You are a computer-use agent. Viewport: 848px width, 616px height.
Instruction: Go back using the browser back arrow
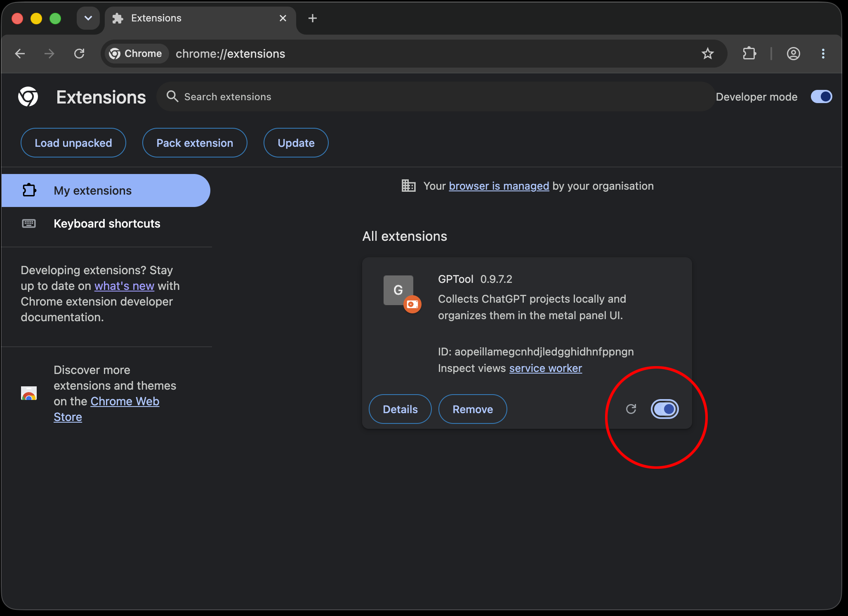20,54
